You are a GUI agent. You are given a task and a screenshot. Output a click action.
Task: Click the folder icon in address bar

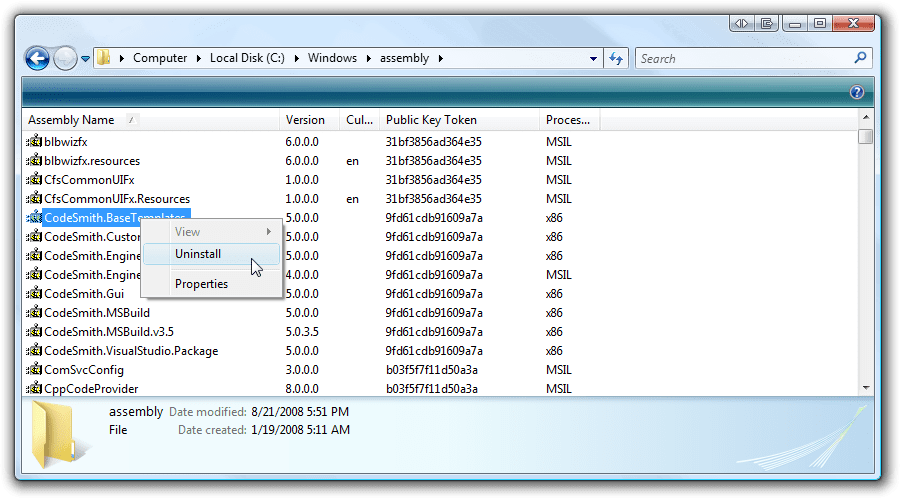103,57
